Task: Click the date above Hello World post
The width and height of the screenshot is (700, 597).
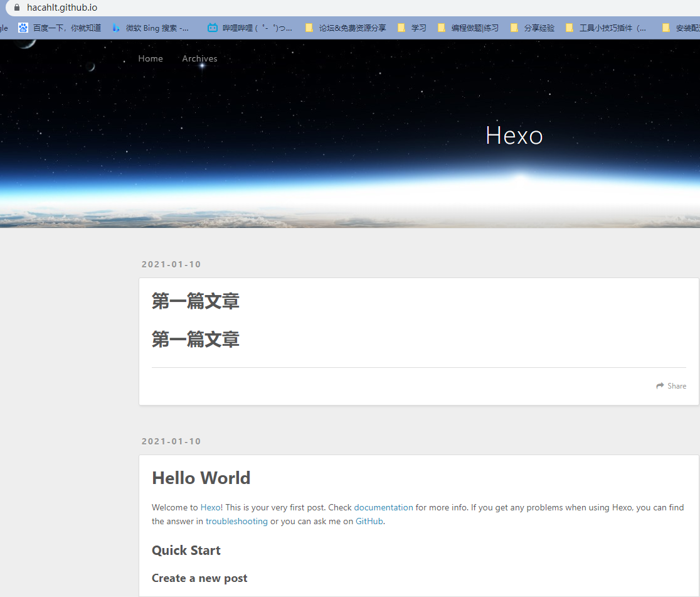Action: (171, 441)
